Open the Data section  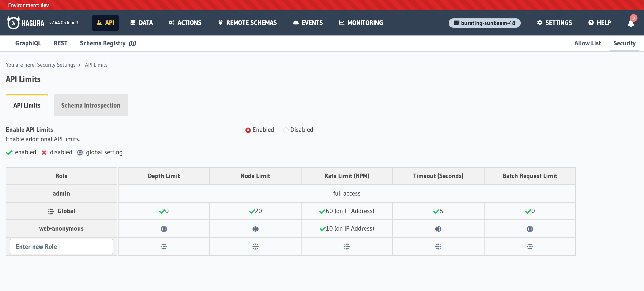[141, 23]
